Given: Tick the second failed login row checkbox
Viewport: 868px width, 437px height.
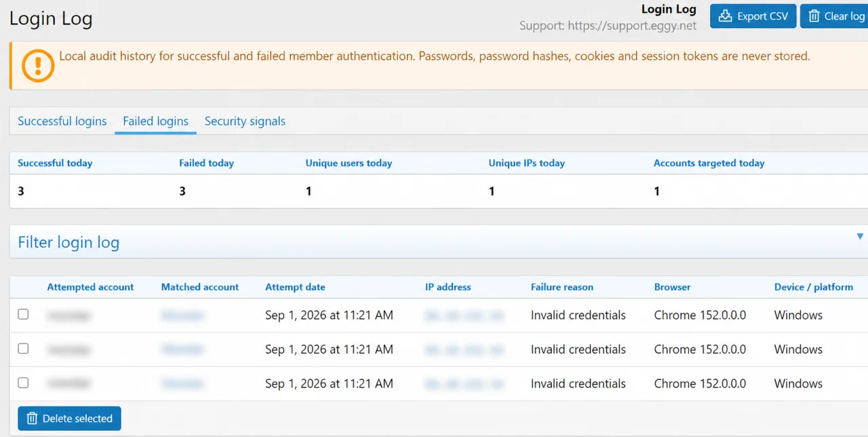Looking at the screenshot, I should [23, 348].
